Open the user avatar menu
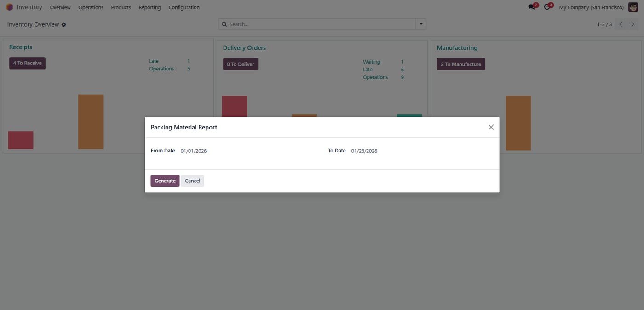This screenshot has height=310, width=644. pyautogui.click(x=633, y=7)
